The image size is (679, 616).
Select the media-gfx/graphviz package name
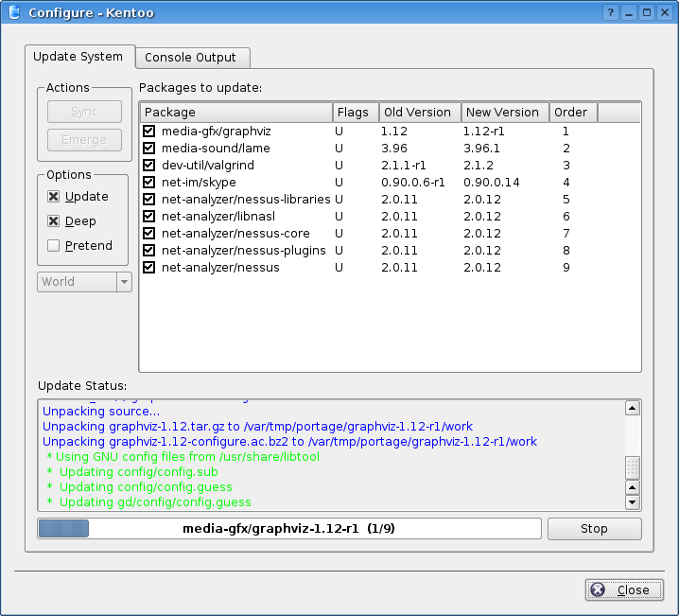pyautogui.click(x=216, y=131)
